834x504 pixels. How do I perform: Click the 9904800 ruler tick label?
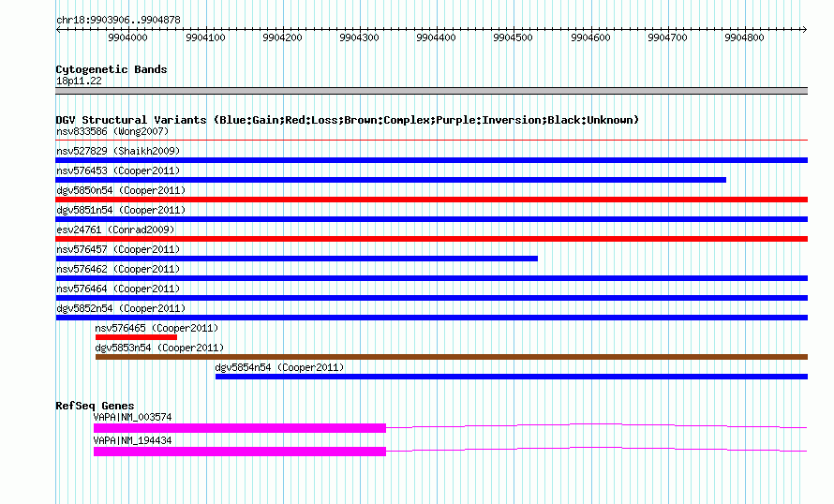[x=744, y=37]
